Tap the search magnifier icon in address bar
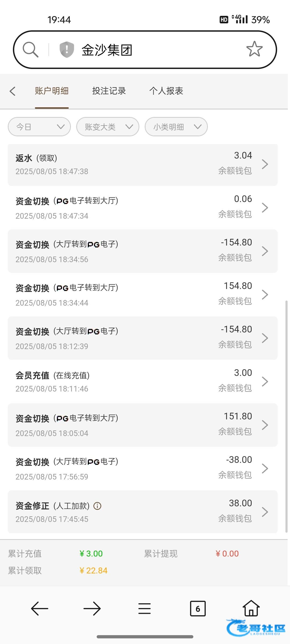This screenshot has height=644, width=290. [x=31, y=50]
